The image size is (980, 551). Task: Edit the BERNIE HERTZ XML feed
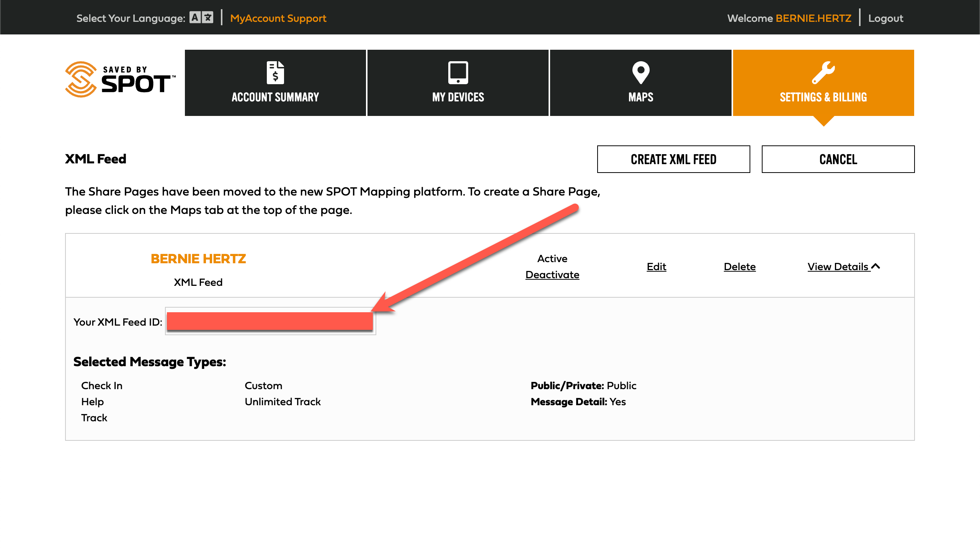click(x=656, y=267)
